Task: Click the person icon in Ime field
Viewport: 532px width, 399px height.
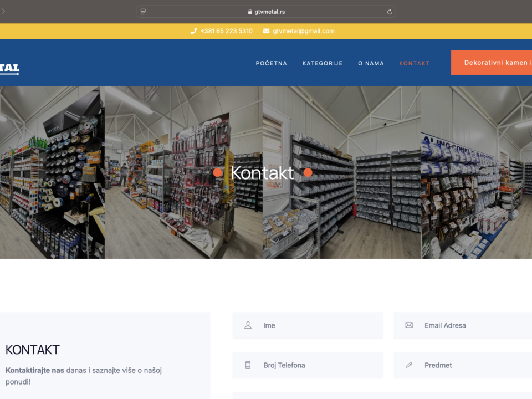Action: tap(248, 325)
